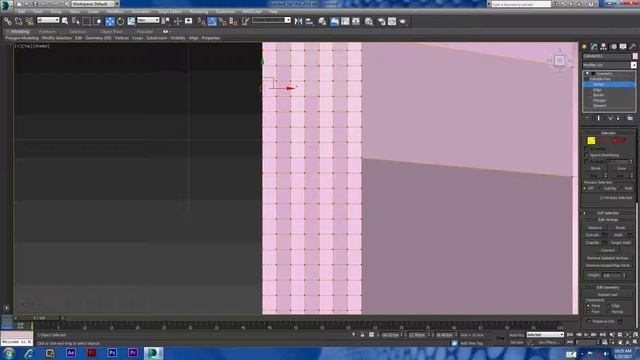Open the Customize menu
Screen dimensions: 640x360
225,11
